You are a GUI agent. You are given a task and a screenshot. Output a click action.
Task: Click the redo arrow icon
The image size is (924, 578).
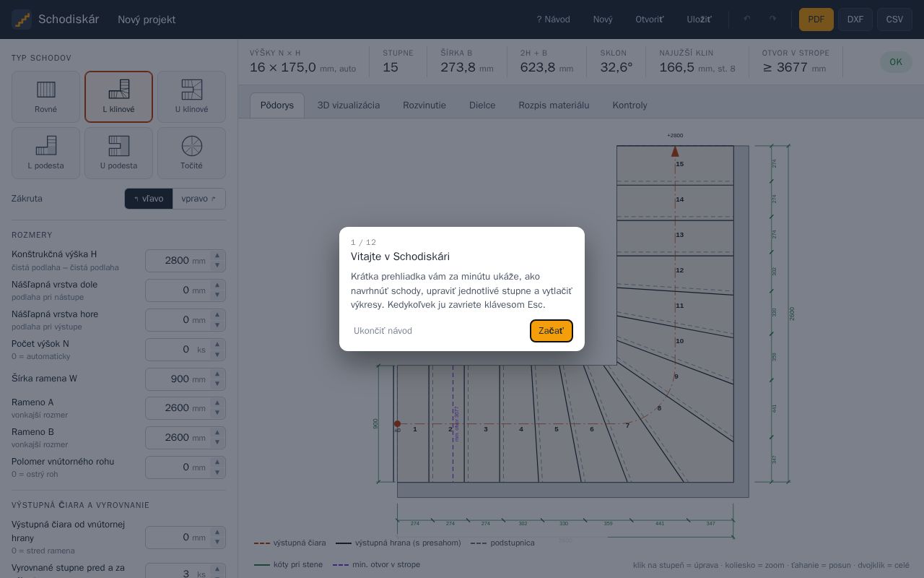pos(772,20)
